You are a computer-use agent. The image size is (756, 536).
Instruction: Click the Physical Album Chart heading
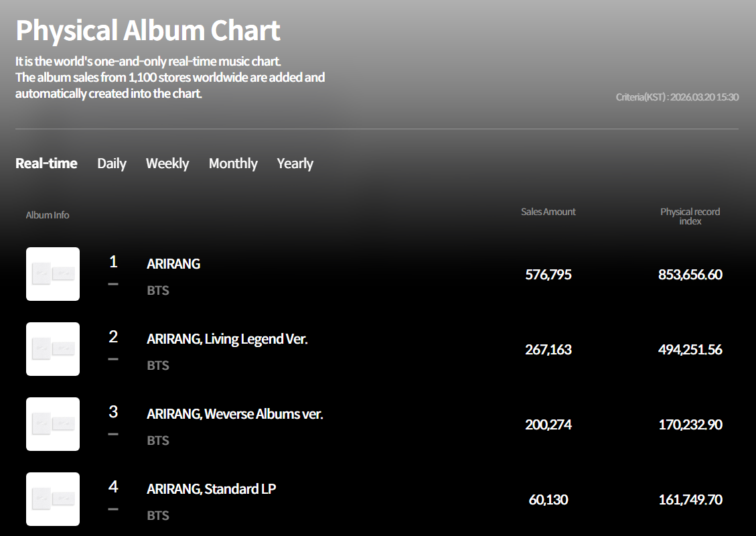148,31
